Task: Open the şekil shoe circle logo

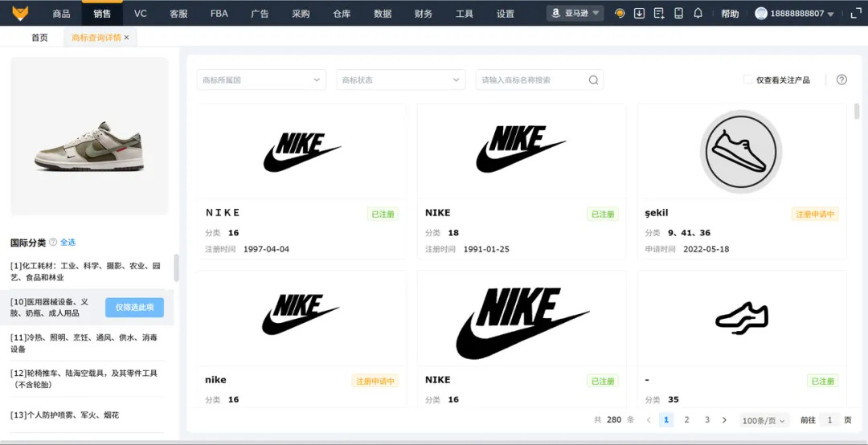Action: [741, 152]
